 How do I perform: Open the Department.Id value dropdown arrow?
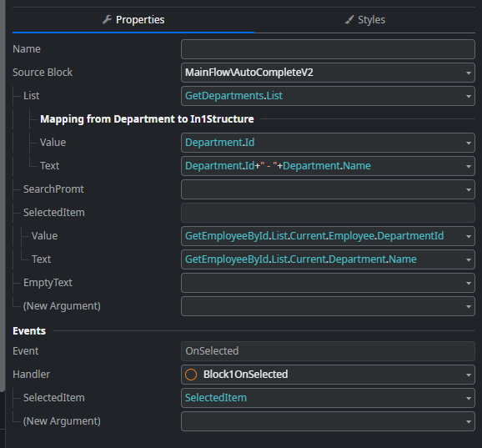pos(469,143)
